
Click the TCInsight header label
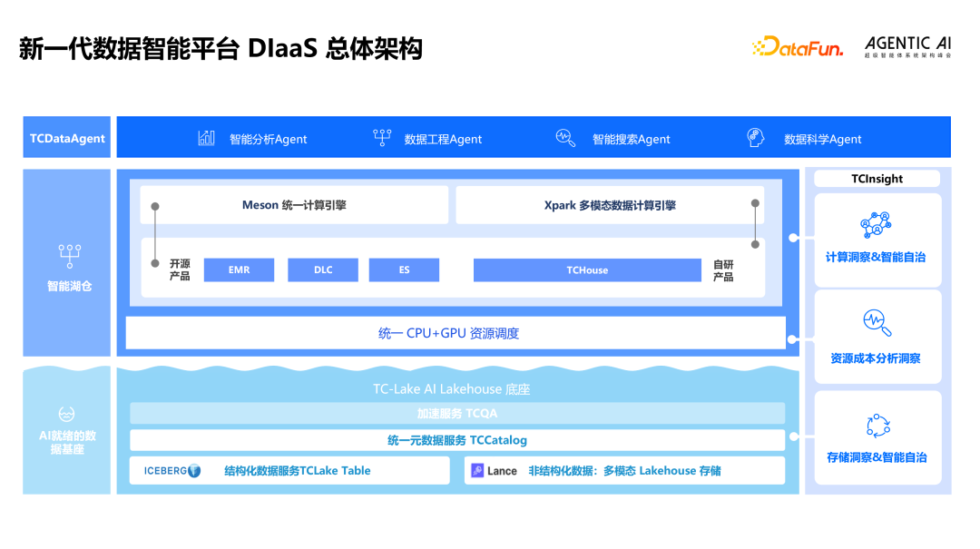point(877,179)
